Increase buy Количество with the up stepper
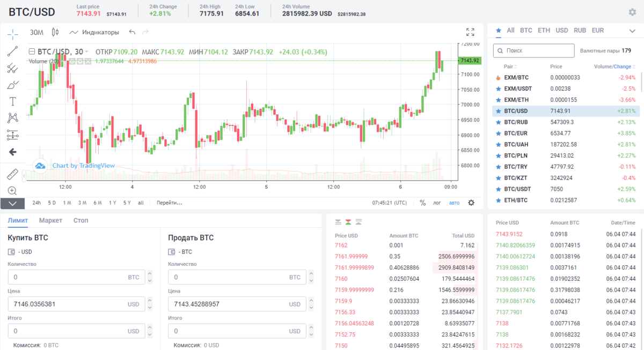 click(x=149, y=274)
